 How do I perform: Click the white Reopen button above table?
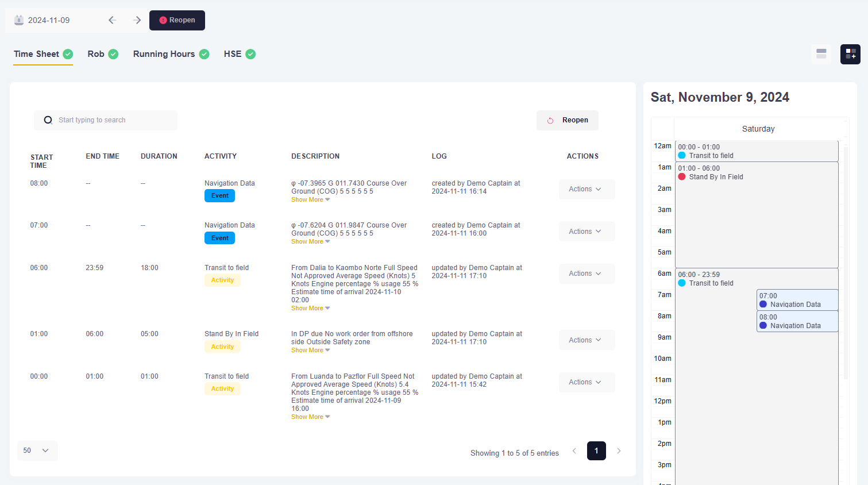tap(567, 120)
